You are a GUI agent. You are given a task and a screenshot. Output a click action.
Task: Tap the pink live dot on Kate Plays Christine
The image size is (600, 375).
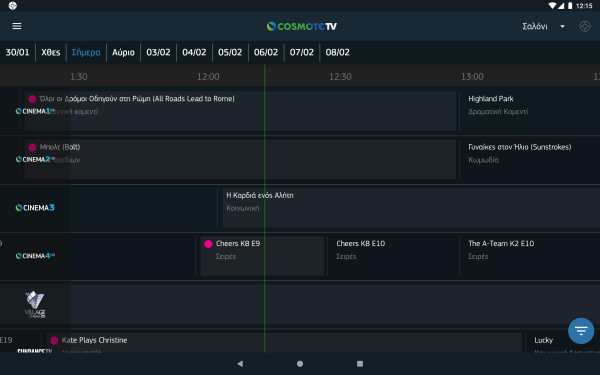click(x=54, y=341)
